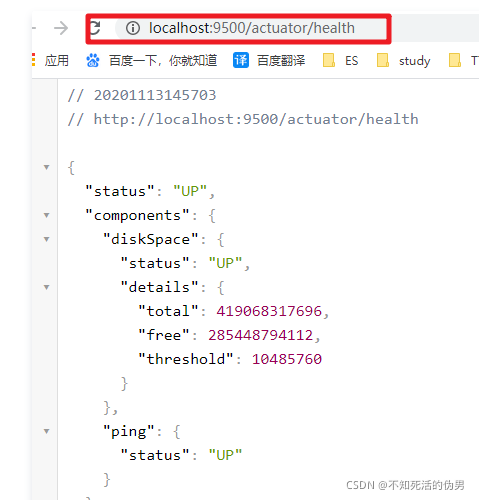Collapse the ping object
This screenshot has width=479, height=500.
tap(47, 431)
